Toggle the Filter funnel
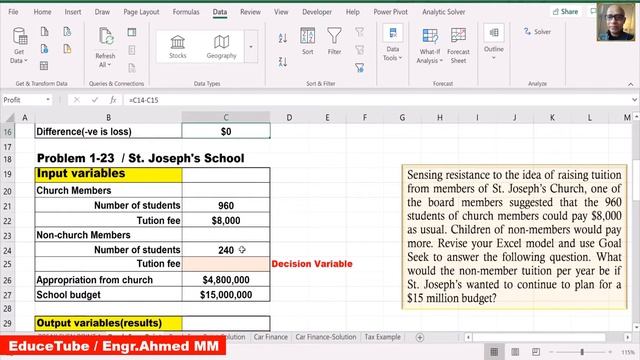640x360 pixels. click(334, 41)
